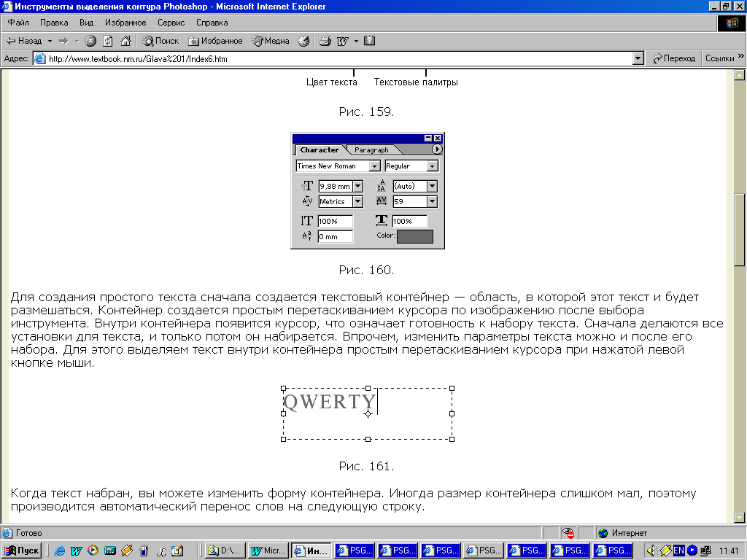Click the History (Журнал) clock icon
The image size is (747, 560).
303,41
